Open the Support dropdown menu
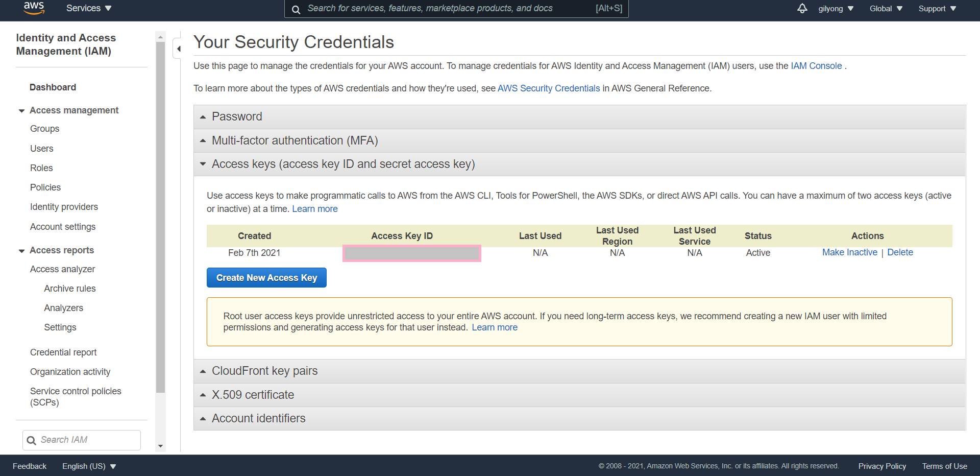This screenshot has height=476, width=980. [937, 9]
